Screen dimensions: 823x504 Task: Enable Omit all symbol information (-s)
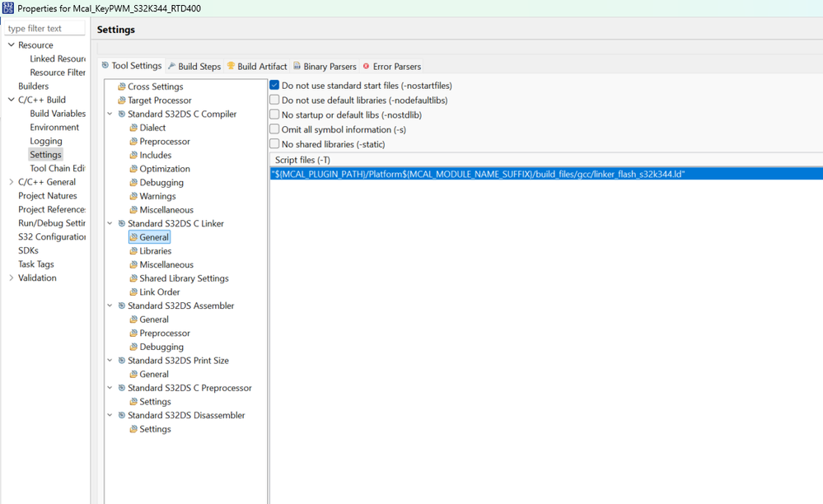[x=274, y=129]
